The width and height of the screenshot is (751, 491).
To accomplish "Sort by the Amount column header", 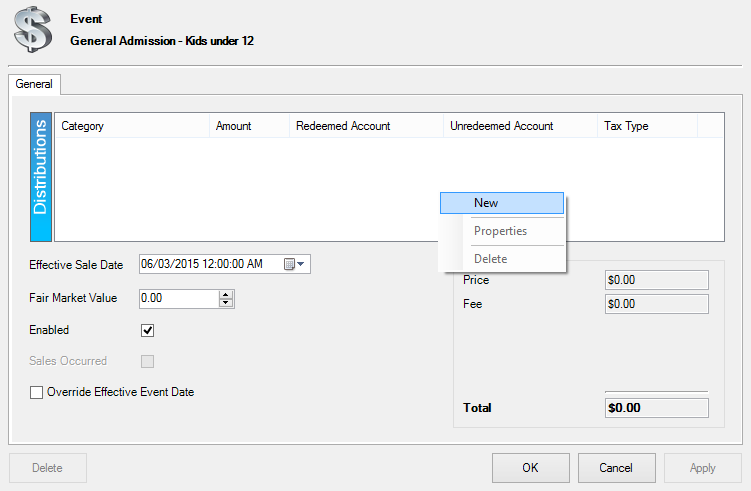I will [x=250, y=126].
